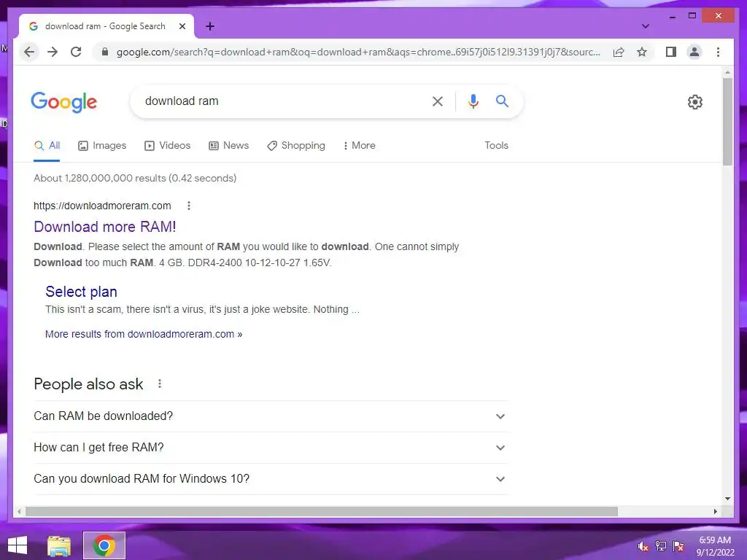Screen dimensions: 747x560
Task: Open File Explorer from the taskbar
Action: click(x=59, y=545)
